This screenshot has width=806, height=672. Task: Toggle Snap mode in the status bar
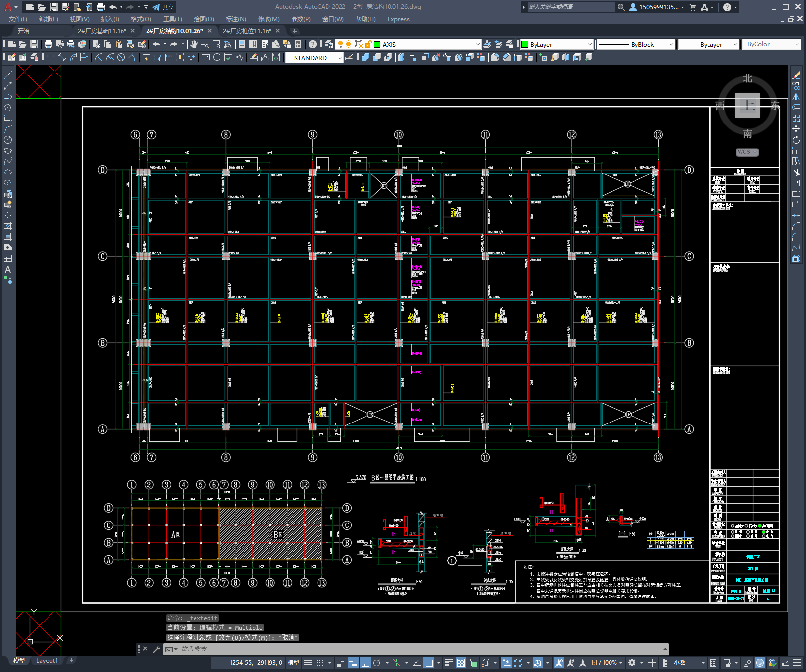320,663
